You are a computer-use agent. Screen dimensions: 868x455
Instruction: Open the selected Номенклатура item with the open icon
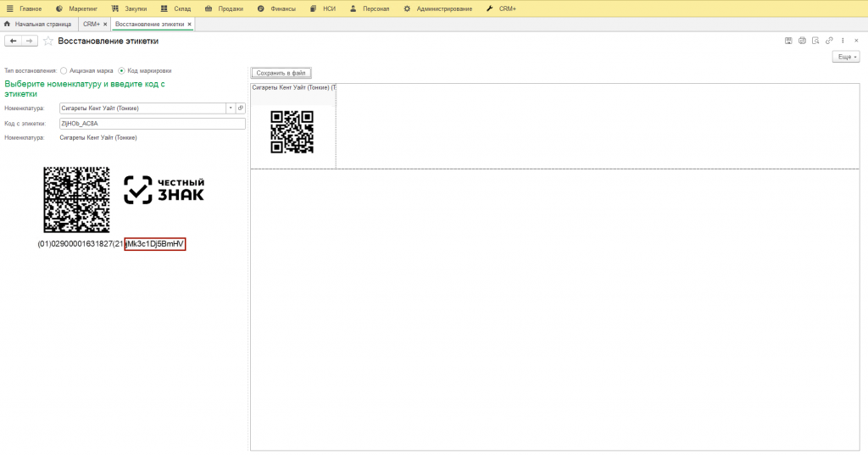pyautogui.click(x=241, y=108)
